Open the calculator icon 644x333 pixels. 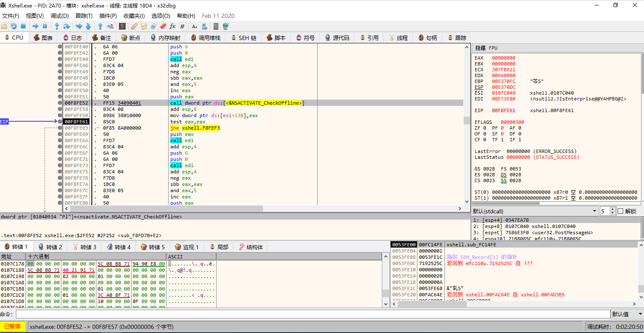(x=216, y=26)
